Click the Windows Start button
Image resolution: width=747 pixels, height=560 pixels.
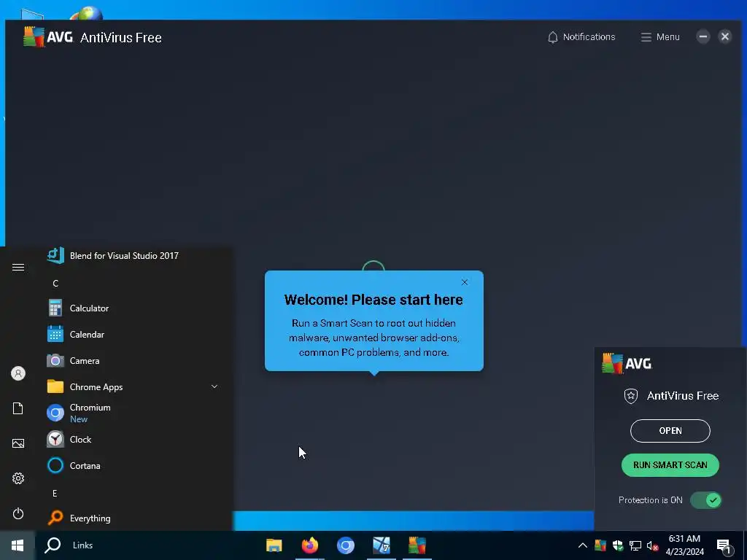[18, 545]
